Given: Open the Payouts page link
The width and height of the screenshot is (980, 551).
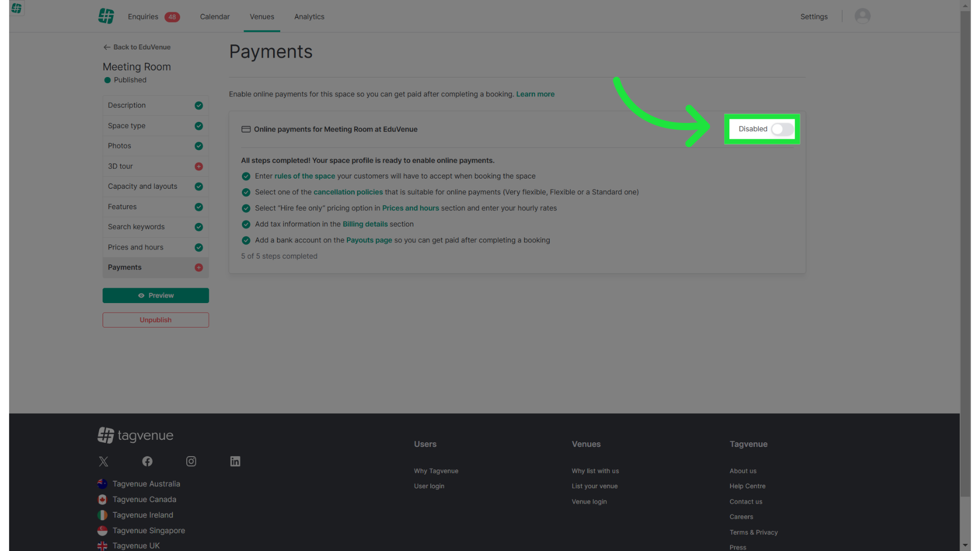Looking at the screenshot, I should (369, 240).
